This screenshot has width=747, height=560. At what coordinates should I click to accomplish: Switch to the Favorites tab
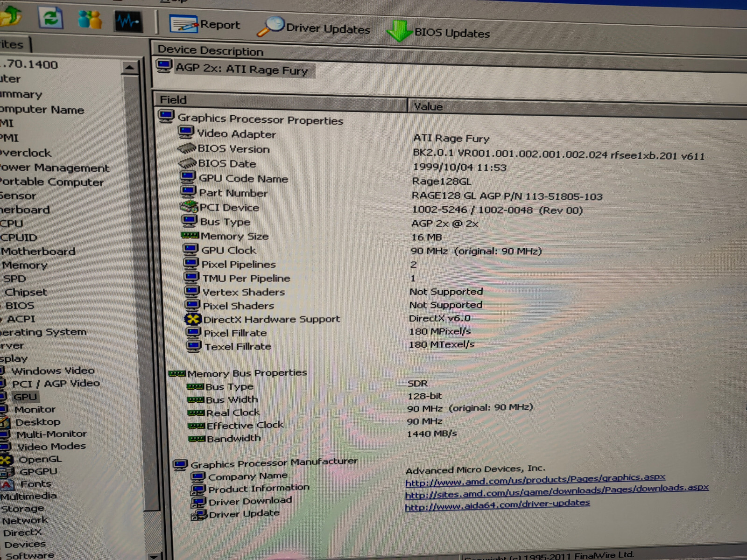(x=14, y=44)
